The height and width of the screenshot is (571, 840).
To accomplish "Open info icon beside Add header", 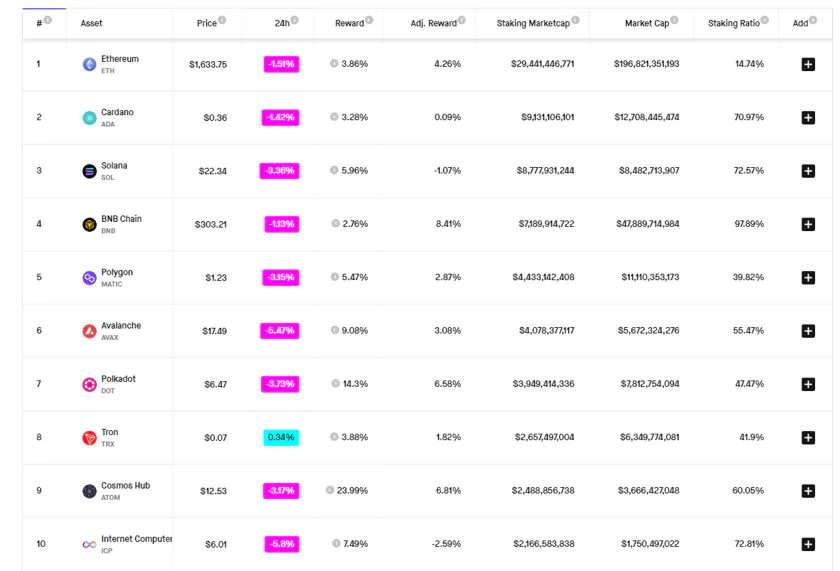I will [x=813, y=20].
